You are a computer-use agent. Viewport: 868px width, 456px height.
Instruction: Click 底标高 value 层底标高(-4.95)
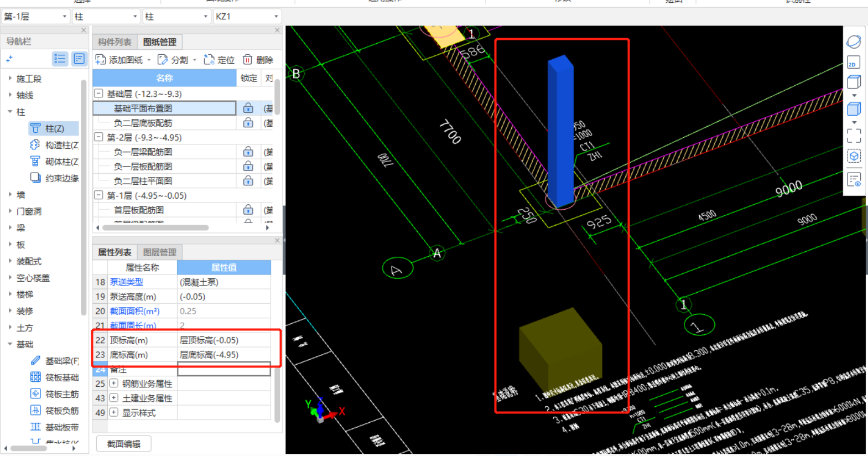pos(224,355)
